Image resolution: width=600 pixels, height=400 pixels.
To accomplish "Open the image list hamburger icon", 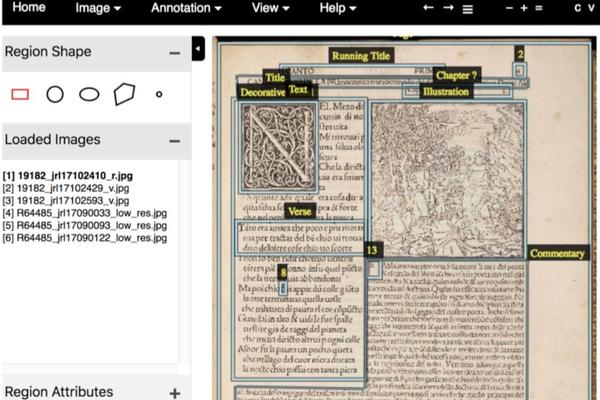I will click(x=468, y=9).
